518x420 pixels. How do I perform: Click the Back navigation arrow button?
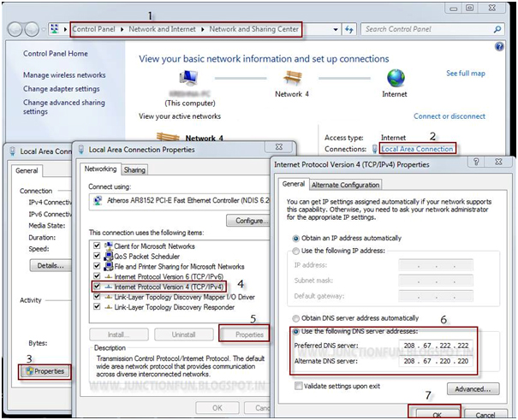point(15,29)
